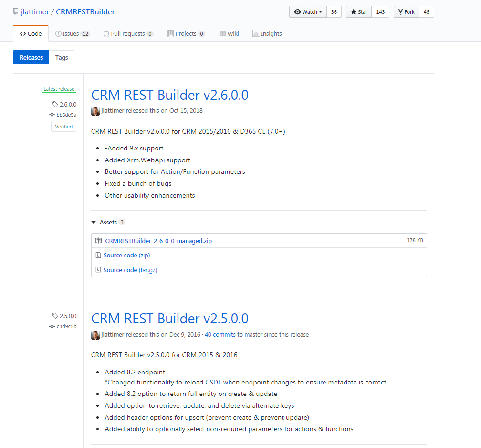Screen dimensions: 481x448
Task: Click the file icon beside Source code (tar.gz)
Action: [x=99, y=270]
